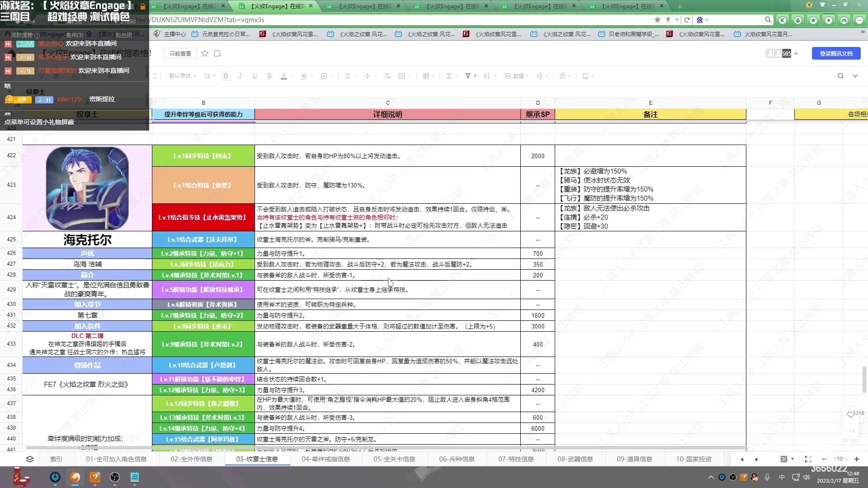The height and width of the screenshot is (488, 868).
Task: Switch to 05-全关卡信息 sheet tab
Action: click(x=394, y=459)
